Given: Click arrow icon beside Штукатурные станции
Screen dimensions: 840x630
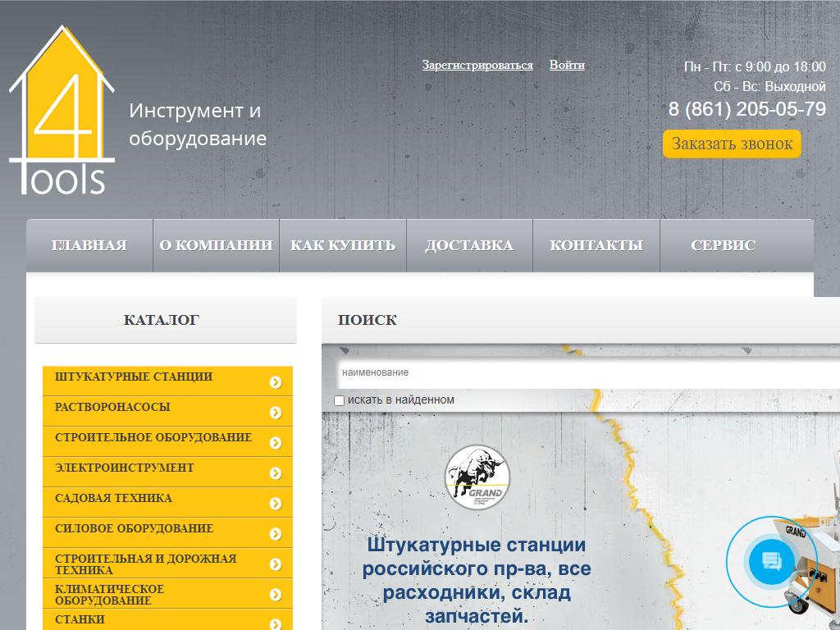Looking at the screenshot, I should (276, 382).
